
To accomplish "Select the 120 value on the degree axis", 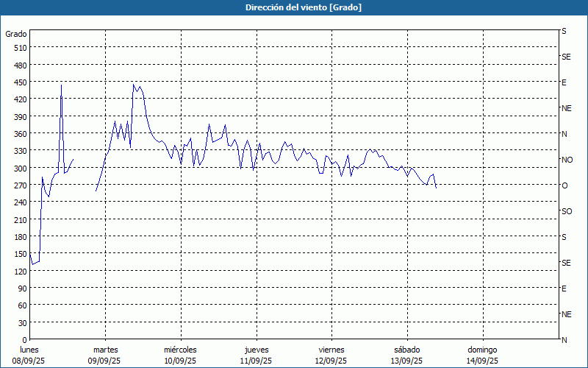I will pos(21,271).
